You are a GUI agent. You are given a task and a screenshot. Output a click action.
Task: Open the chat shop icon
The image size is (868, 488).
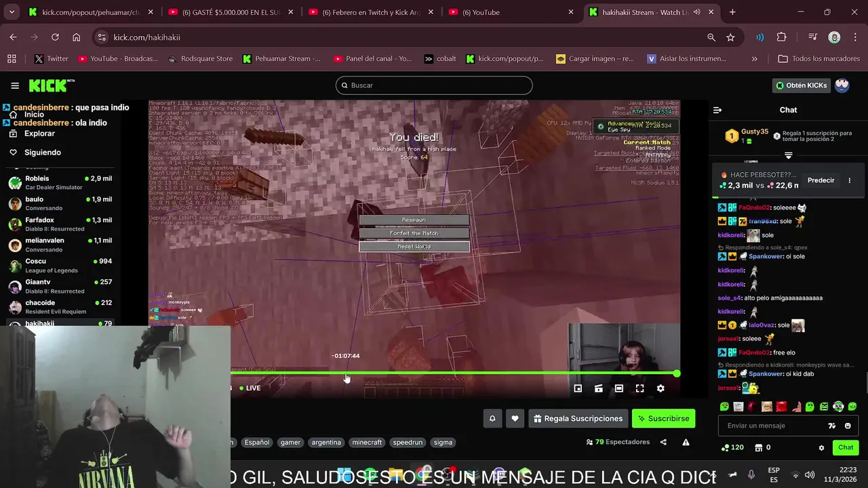coord(757,447)
